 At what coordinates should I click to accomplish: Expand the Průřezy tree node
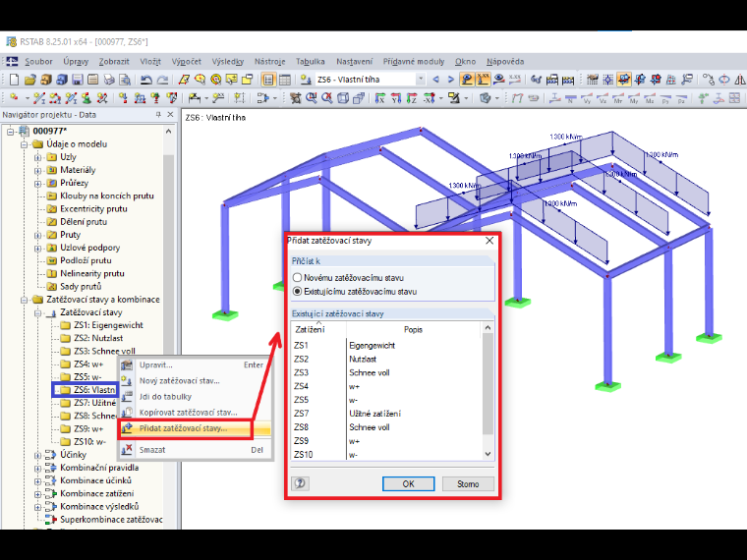click(x=37, y=183)
